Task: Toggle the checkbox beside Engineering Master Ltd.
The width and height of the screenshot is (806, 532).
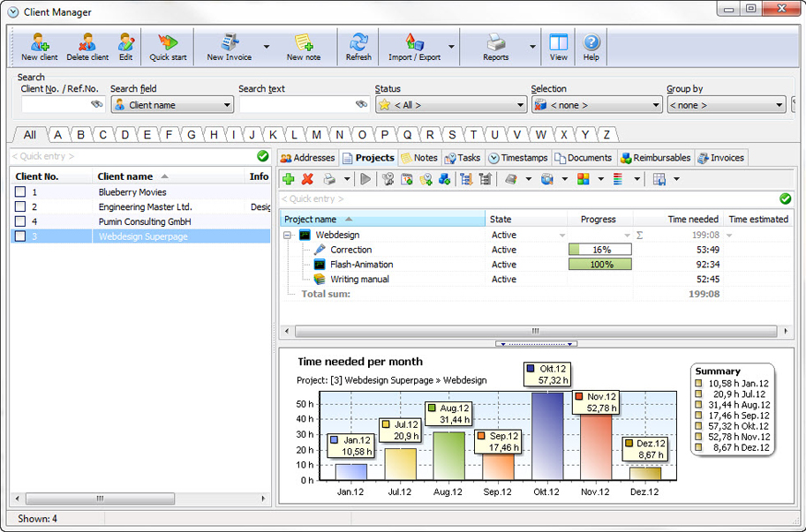Action: pyautogui.click(x=22, y=206)
